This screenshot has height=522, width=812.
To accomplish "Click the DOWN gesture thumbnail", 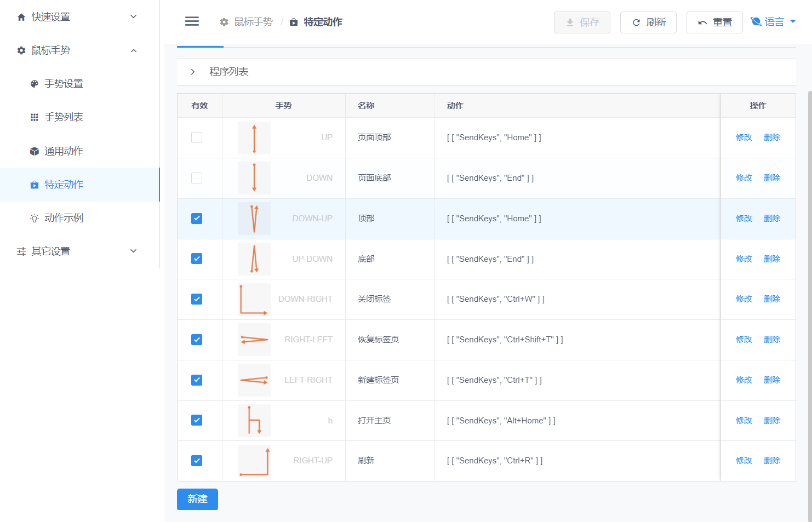I will [254, 178].
